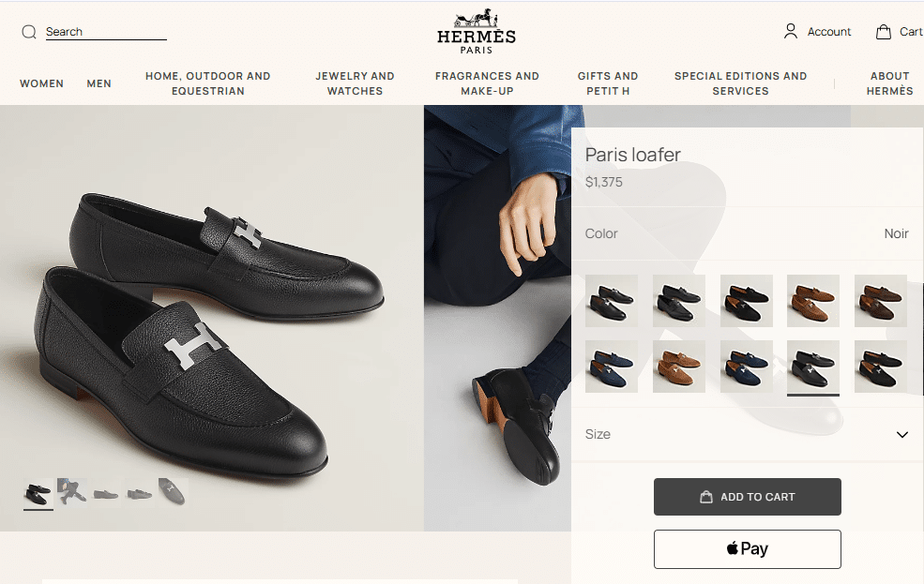Viewport: 924px width, 584px height.
Task: Show the model-wearing-loafers thumbnail
Action: click(x=71, y=491)
